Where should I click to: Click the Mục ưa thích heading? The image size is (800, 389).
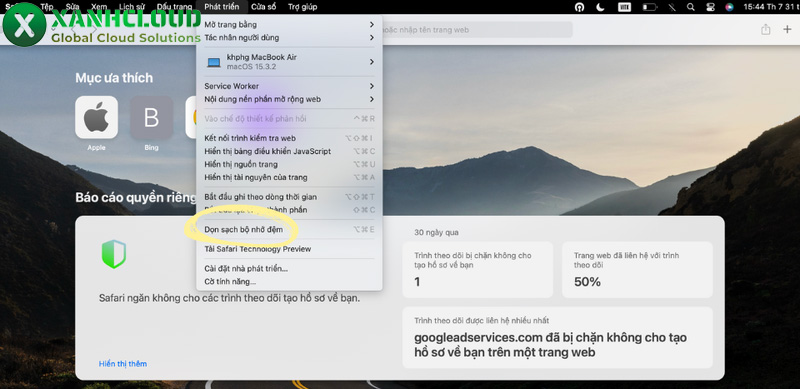tap(114, 78)
